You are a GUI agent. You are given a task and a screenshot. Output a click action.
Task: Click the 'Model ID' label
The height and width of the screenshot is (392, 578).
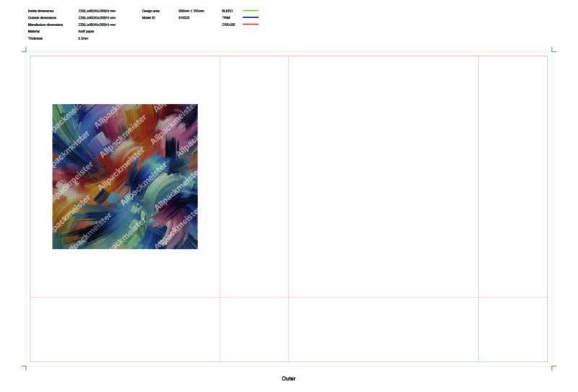coord(149,17)
